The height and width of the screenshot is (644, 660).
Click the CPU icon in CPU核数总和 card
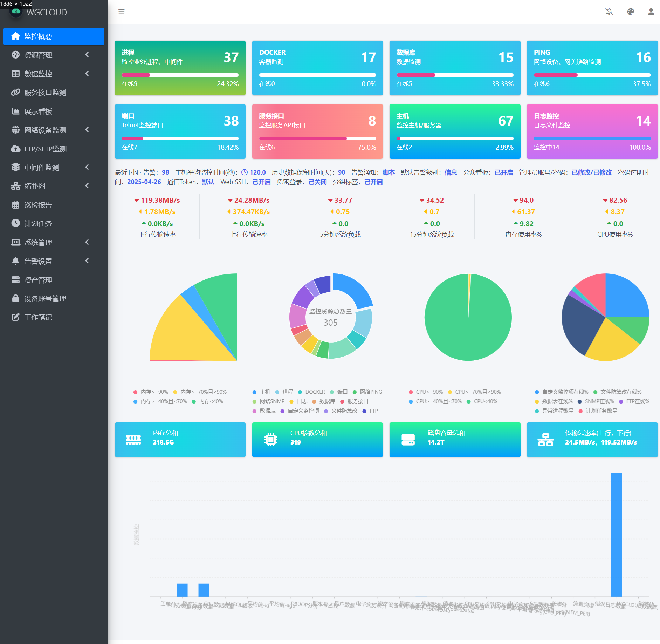coord(271,440)
